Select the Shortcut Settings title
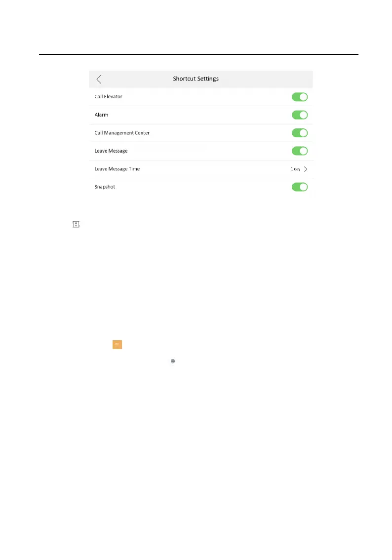 196,79
